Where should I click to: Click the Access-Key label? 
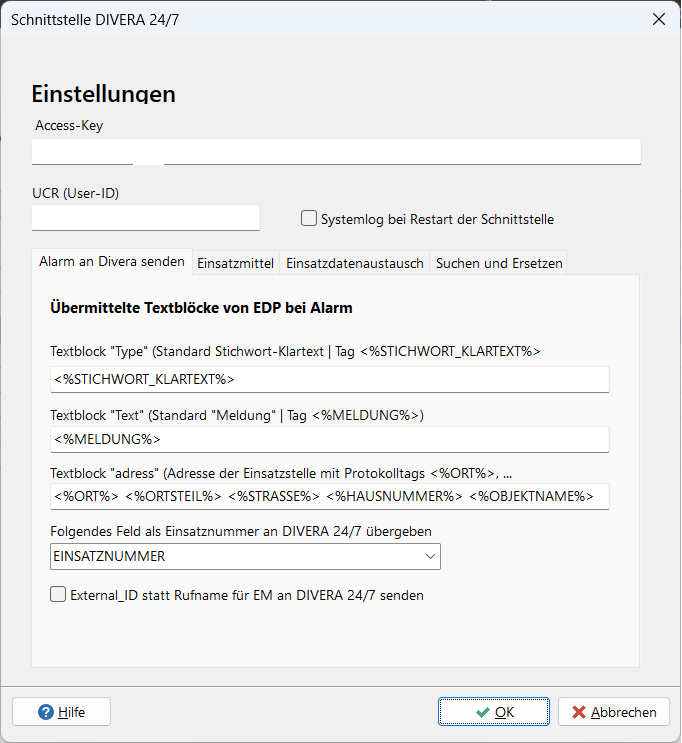click(69, 126)
